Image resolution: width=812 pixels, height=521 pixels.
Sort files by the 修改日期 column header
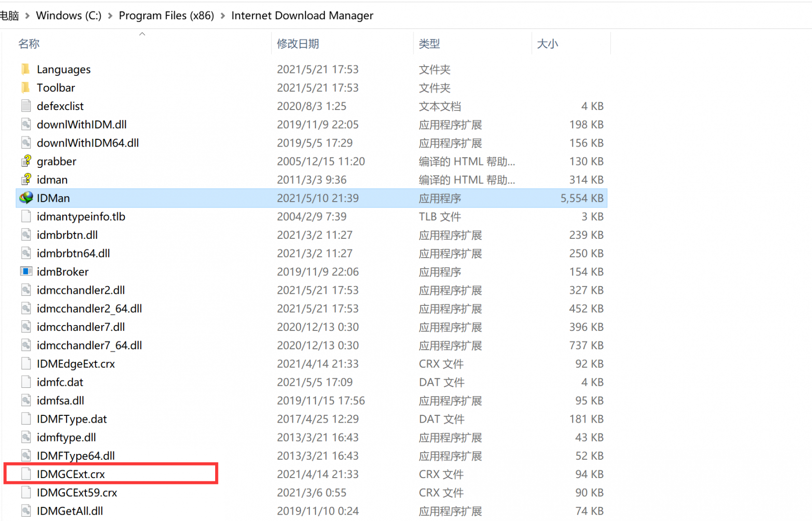(298, 44)
